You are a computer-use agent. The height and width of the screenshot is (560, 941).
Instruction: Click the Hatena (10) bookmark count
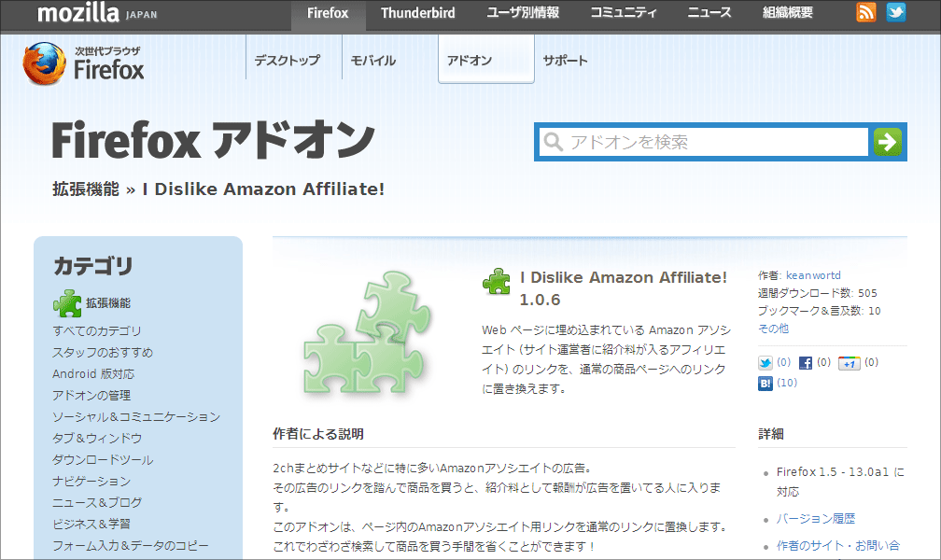click(x=787, y=383)
